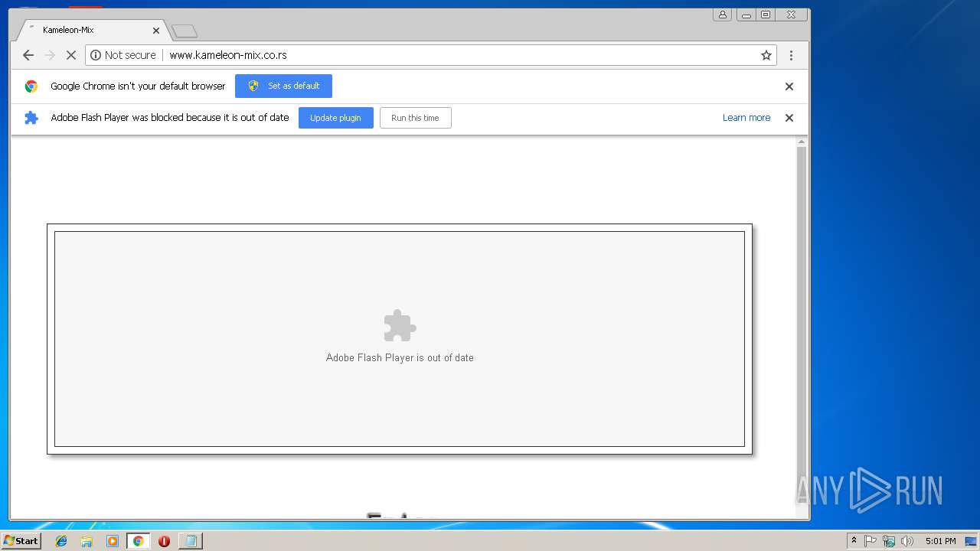The height and width of the screenshot is (551, 980).
Task: Open the Chrome three-dot menu
Action: click(791, 55)
